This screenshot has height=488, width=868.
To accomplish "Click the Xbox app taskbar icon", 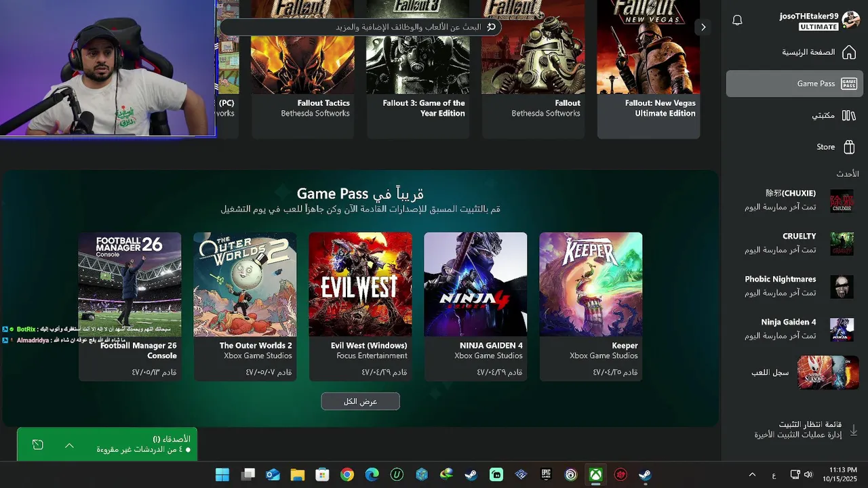I will pos(595,474).
